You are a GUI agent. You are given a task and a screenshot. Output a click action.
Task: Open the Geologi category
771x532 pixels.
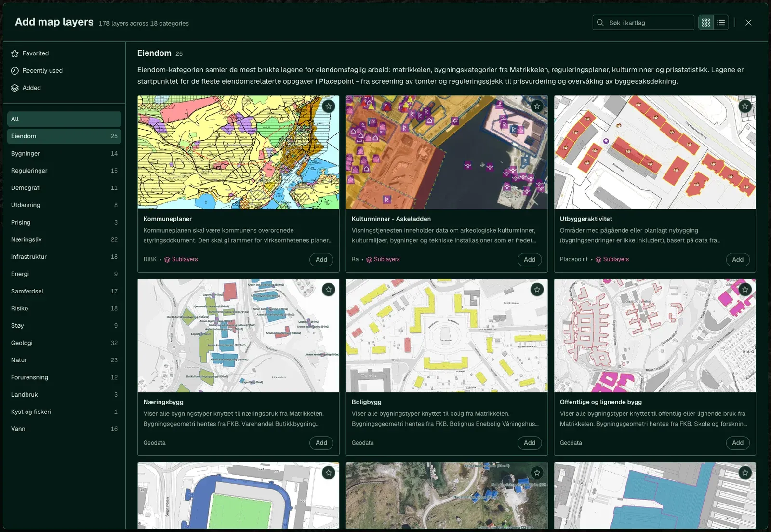click(x=64, y=343)
